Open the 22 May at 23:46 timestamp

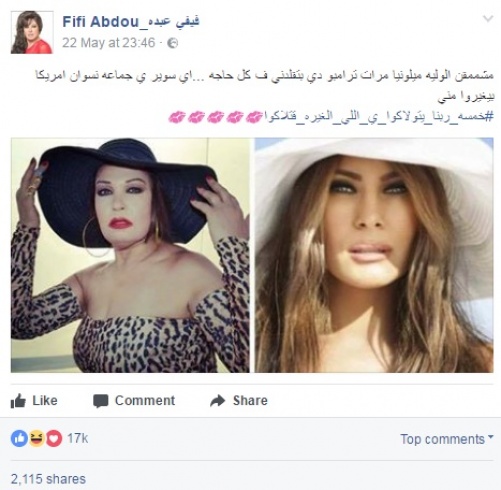(109, 43)
